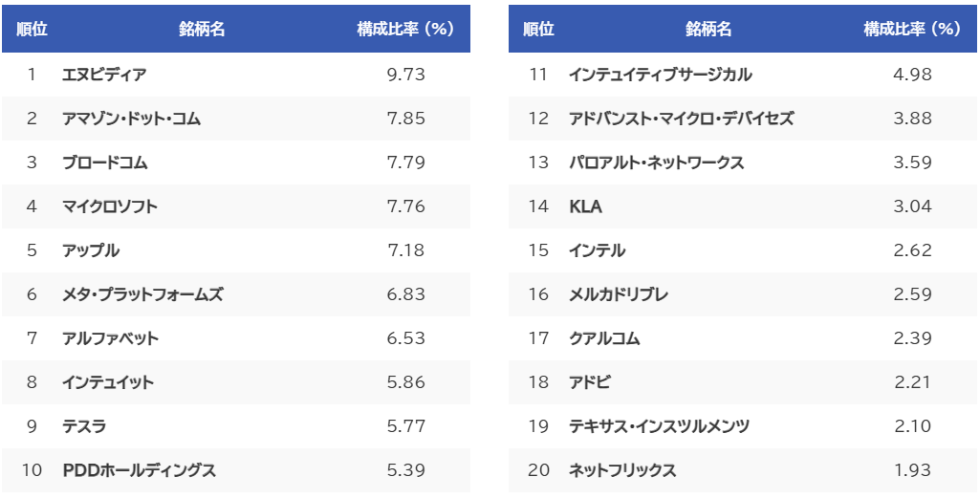Click on マイクロソフト in the list
Screen dimensions: 980x499
110,206
